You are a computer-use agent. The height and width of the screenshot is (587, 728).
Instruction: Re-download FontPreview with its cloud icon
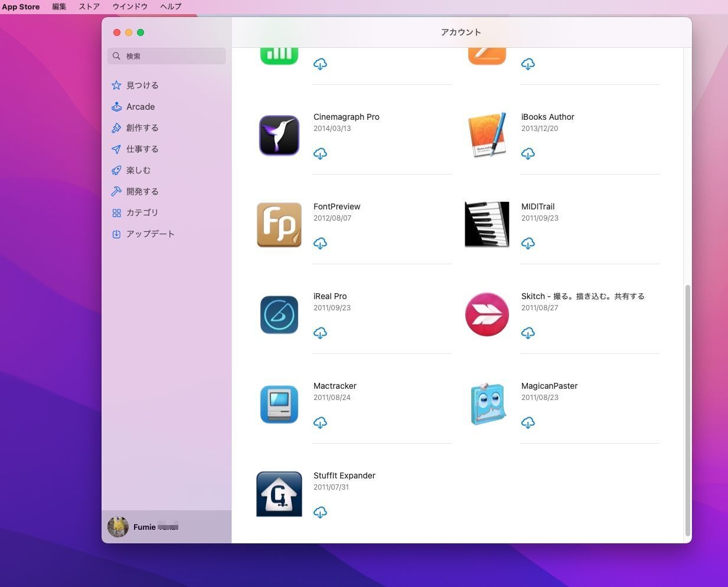[x=320, y=244]
